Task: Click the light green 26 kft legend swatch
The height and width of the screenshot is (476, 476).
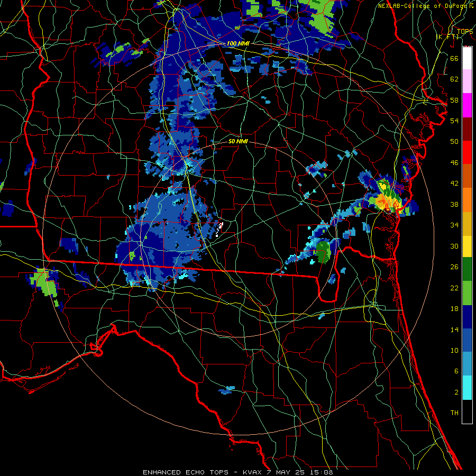Action: pyautogui.click(x=467, y=292)
